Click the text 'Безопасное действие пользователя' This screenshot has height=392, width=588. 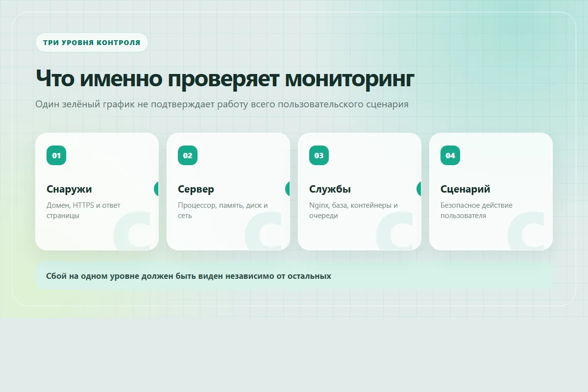tap(476, 210)
